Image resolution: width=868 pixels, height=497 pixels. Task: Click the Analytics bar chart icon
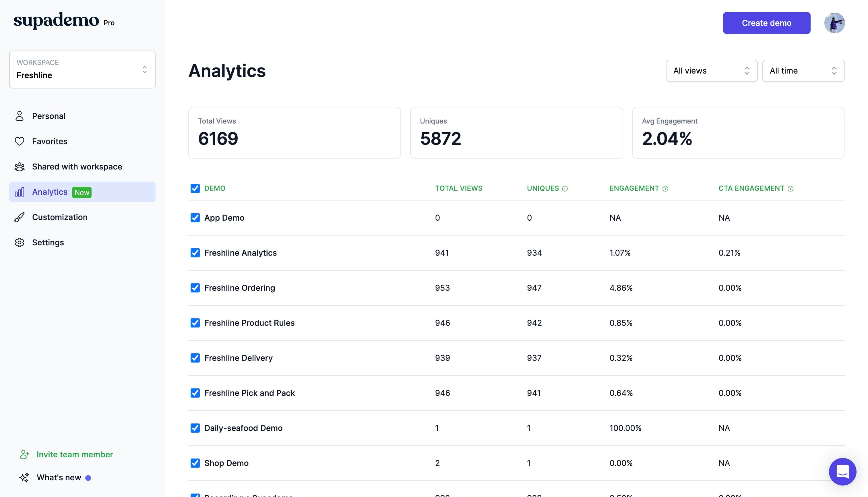click(x=20, y=192)
